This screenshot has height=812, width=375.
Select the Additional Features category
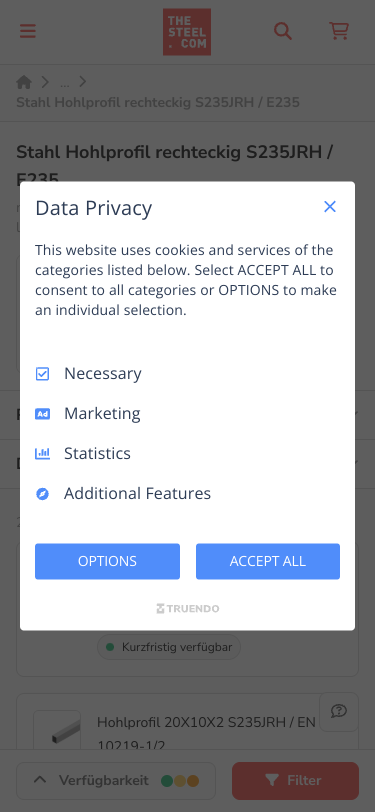tap(137, 493)
